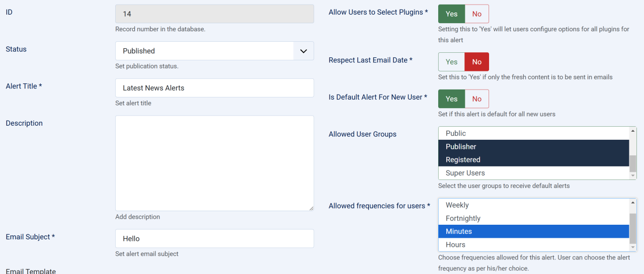Select Hours in allowed frequencies list
Screen dimensions: 644x274
coord(533,245)
